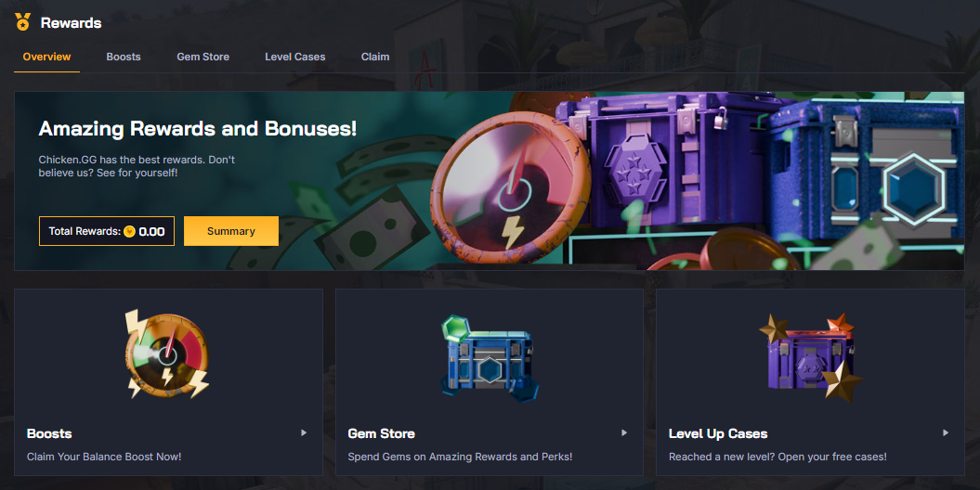This screenshot has width=980, height=490.
Task: Select the Overview tab
Action: (x=46, y=57)
